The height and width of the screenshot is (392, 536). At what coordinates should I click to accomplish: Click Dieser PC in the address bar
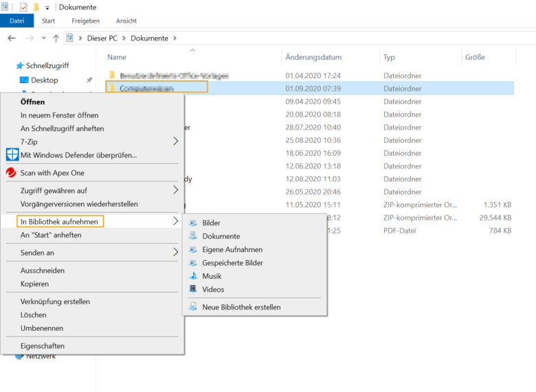click(102, 38)
